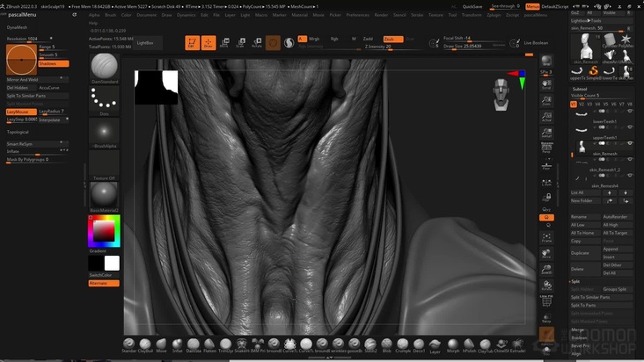Click the Frame mesh icon
Viewport: 644px width, 362px height.
click(x=546, y=238)
